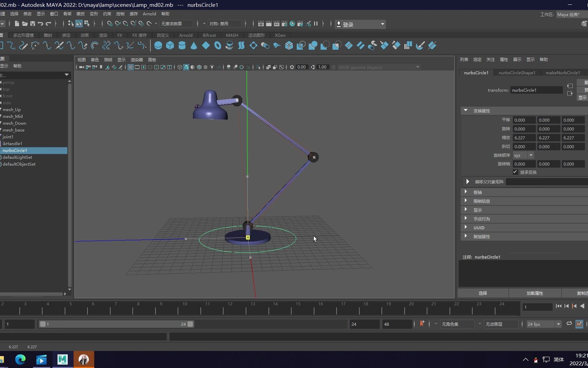The height and width of the screenshot is (368, 588).
Task: Expand the 限制信息 section
Action: pyautogui.click(x=481, y=201)
